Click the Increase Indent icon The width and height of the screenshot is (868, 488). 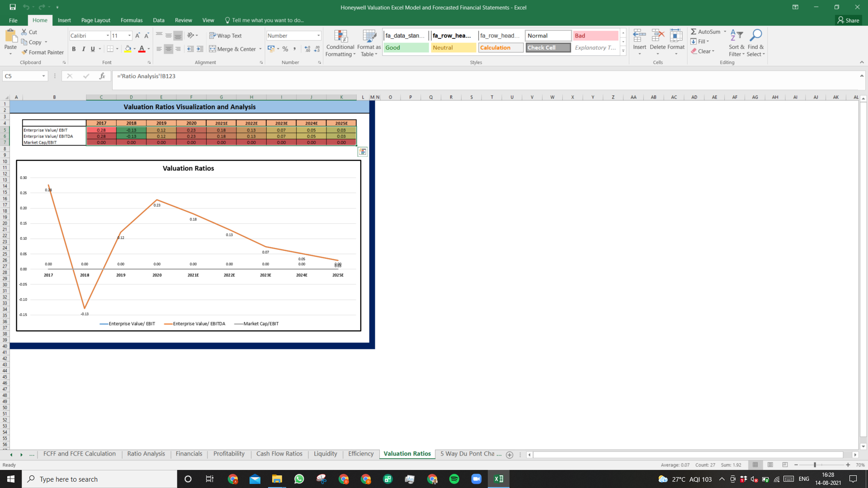200,49
